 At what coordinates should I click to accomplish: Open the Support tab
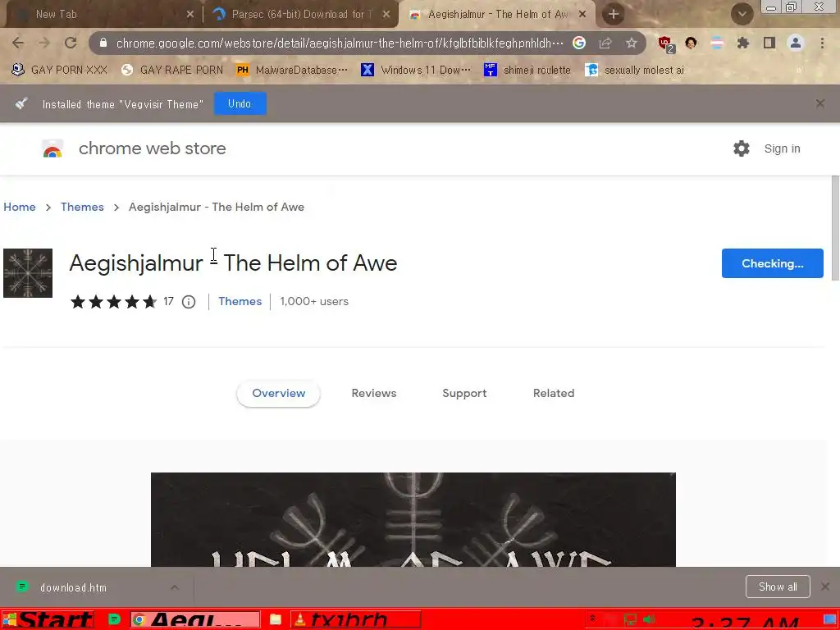coord(464,393)
